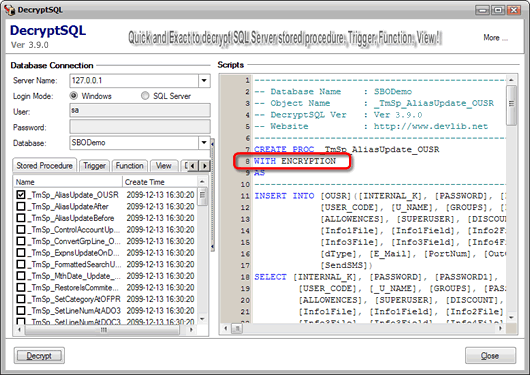Click the WITH ENCRYPTION line text
530x375 pixels.
point(295,161)
